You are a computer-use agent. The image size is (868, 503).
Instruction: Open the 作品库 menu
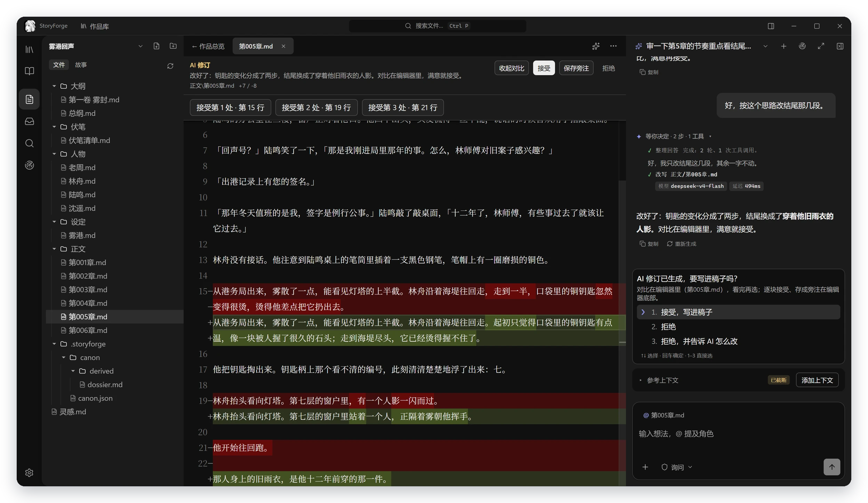[x=95, y=26]
